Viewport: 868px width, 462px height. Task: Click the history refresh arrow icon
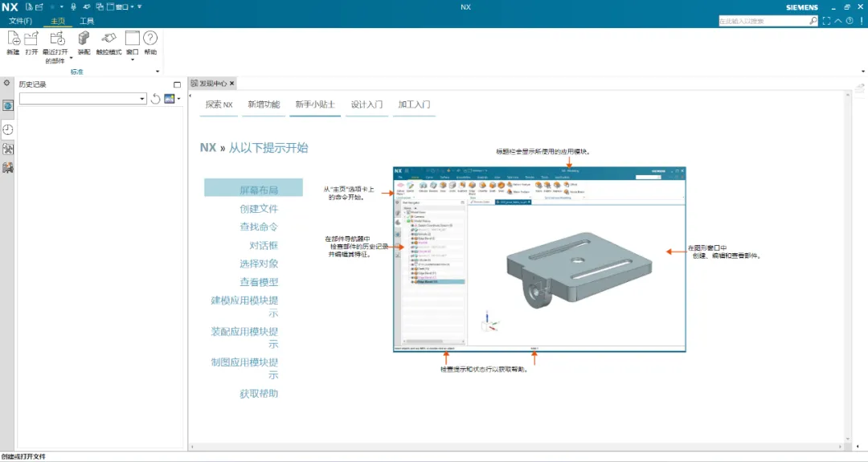pos(156,99)
